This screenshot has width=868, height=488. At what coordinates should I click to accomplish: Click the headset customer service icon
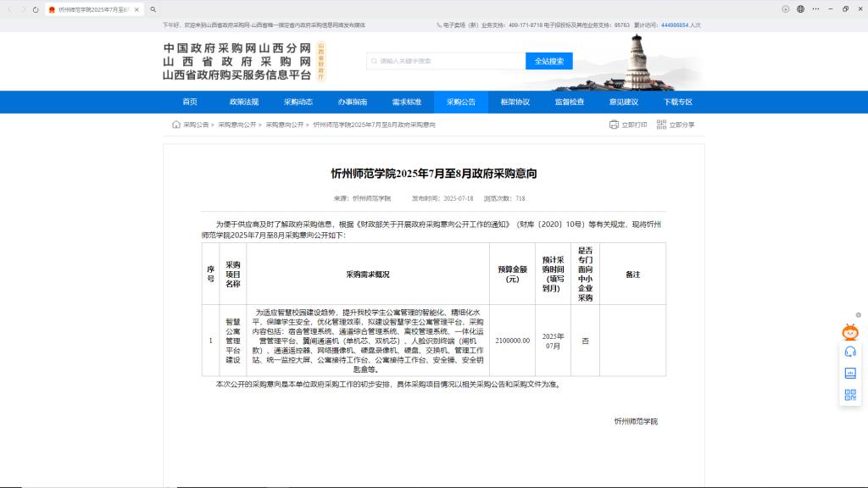pos(850,352)
